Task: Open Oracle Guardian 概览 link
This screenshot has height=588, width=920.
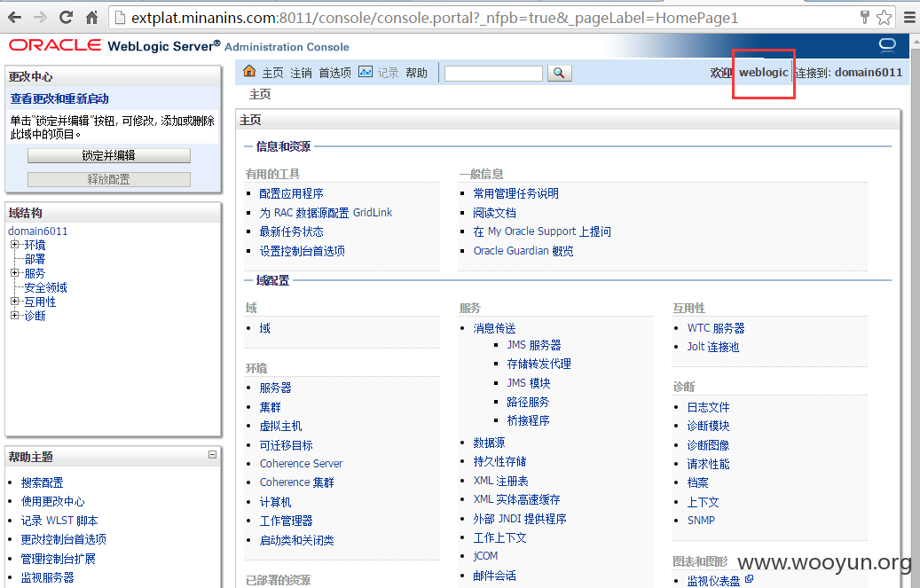Action: (523, 251)
